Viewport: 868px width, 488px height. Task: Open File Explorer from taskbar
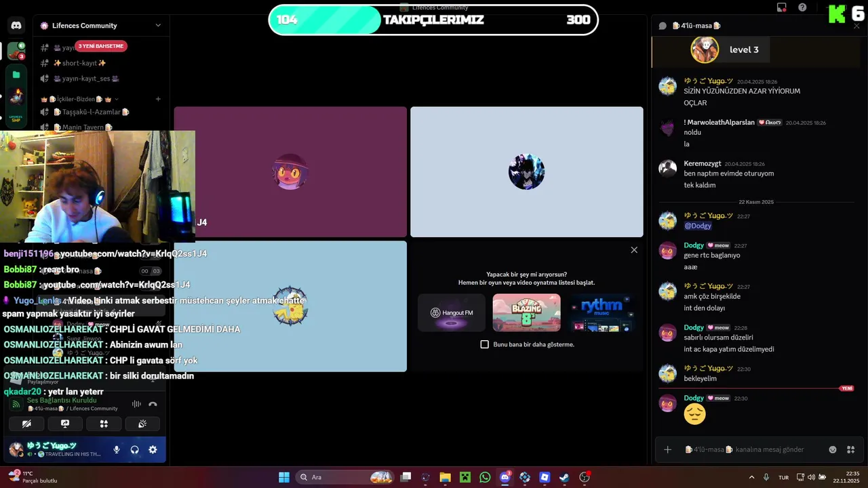[445, 477]
